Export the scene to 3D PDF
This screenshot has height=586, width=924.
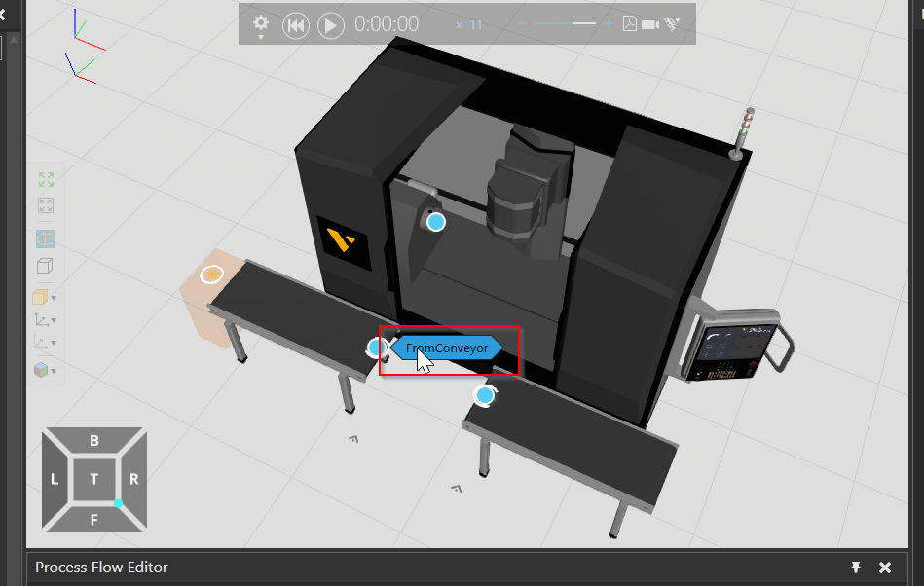tap(629, 24)
